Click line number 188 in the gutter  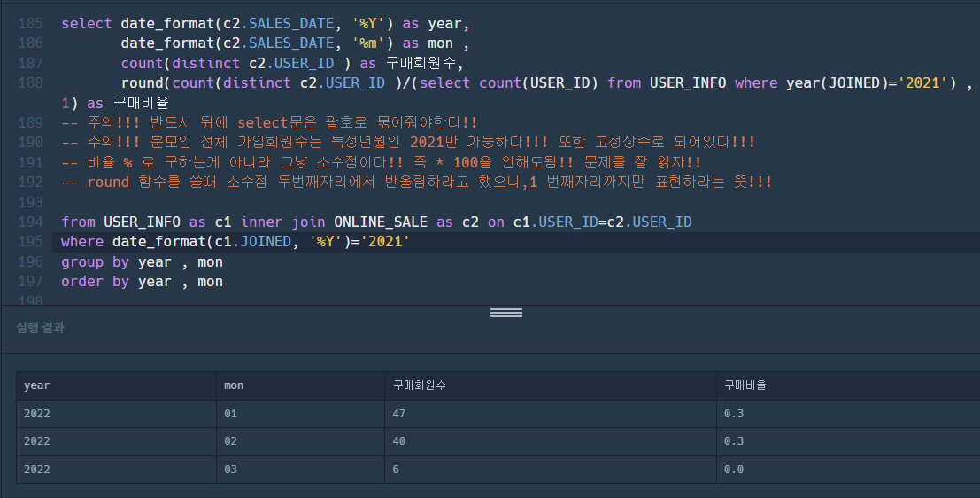[31, 83]
